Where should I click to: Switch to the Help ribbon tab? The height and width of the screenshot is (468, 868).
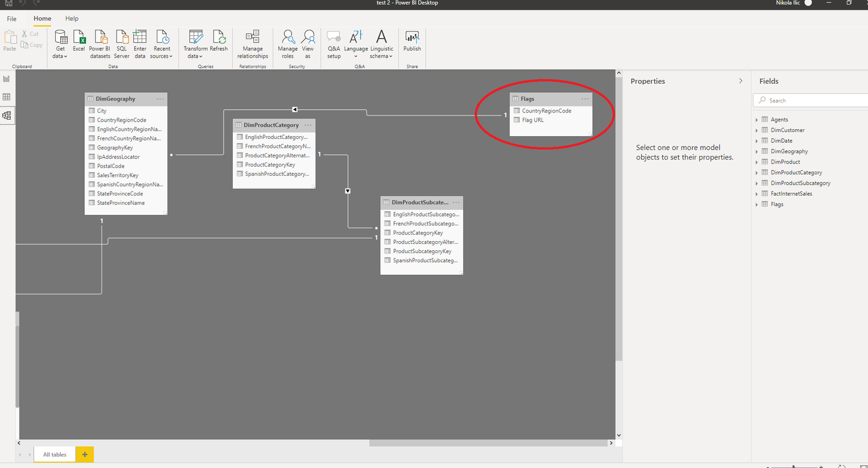72,18
